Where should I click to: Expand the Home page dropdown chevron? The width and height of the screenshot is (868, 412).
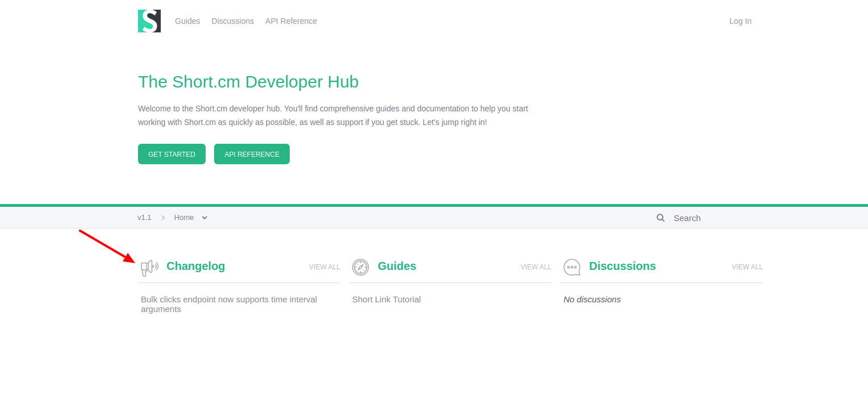click(205, 218)
